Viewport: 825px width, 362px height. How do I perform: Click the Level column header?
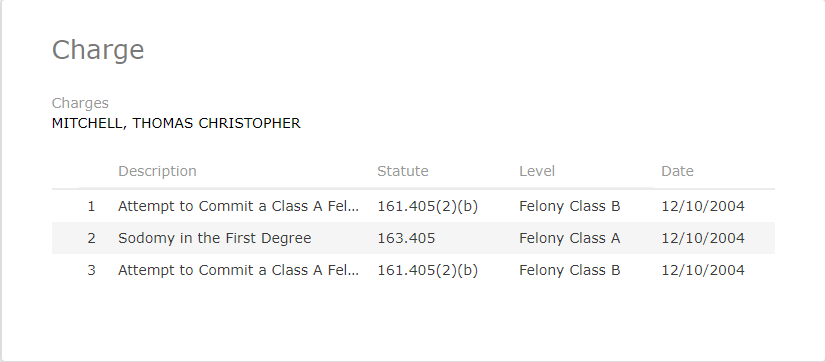pos(537,172)
